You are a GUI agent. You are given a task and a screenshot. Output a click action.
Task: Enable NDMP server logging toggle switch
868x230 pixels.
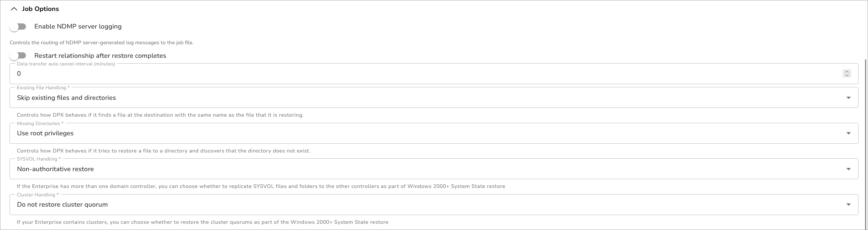coord(18,27)
